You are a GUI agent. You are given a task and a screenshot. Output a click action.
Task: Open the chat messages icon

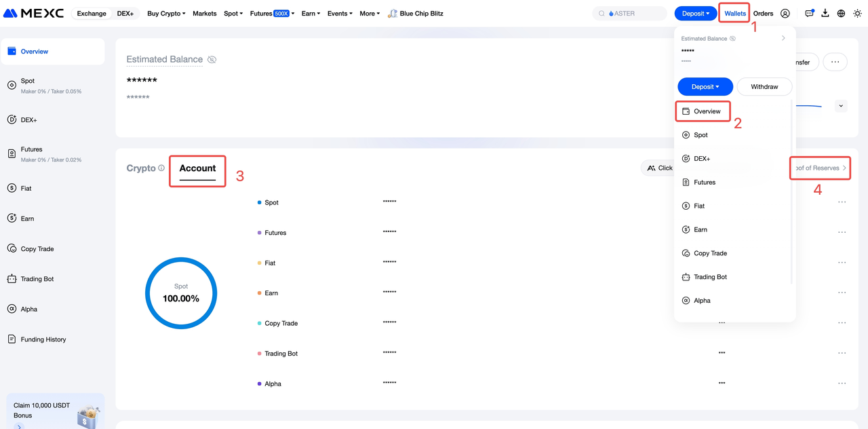(x=809, y=14)
